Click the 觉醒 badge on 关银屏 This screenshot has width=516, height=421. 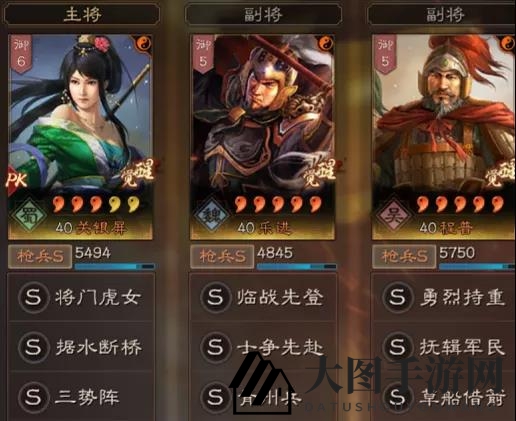[138, 173]
